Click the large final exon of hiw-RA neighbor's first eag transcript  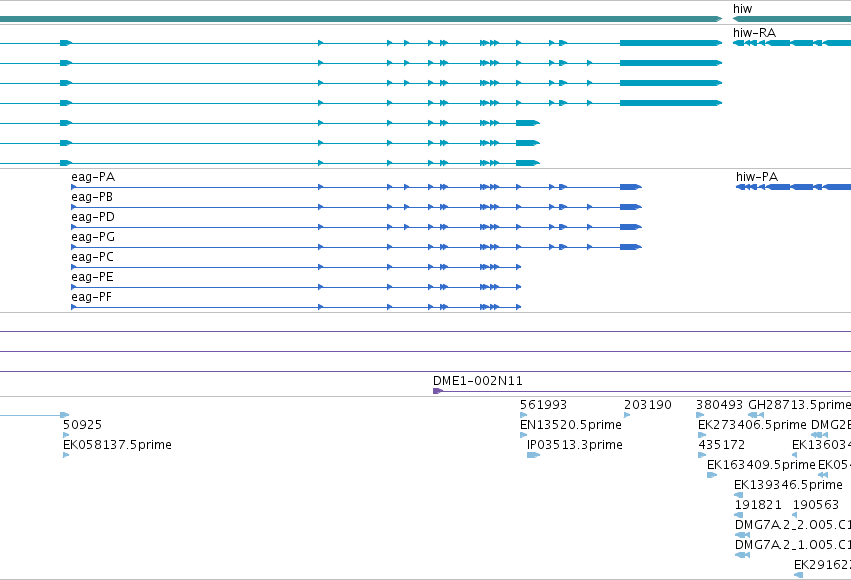click(671, 43)
